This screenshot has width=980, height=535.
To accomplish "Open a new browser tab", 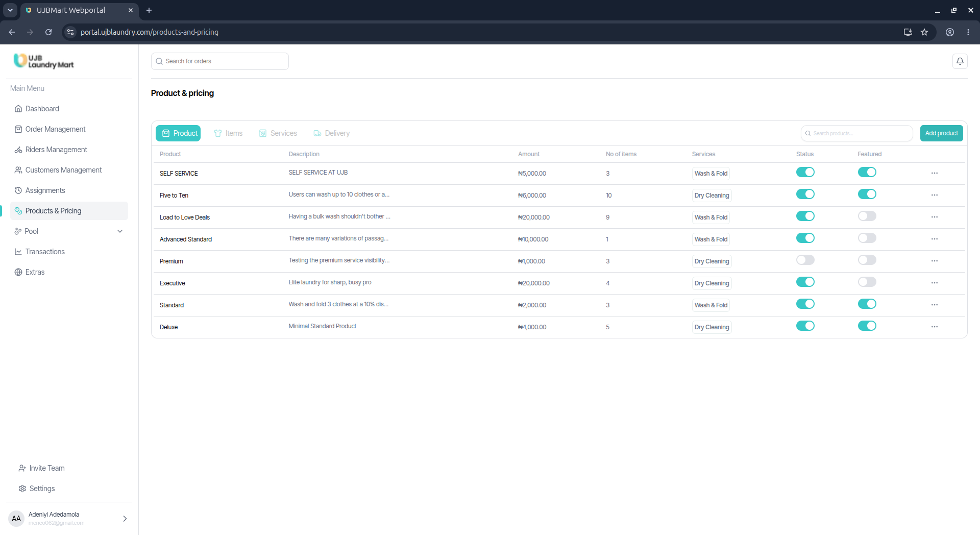I will (x=149, y=10).
